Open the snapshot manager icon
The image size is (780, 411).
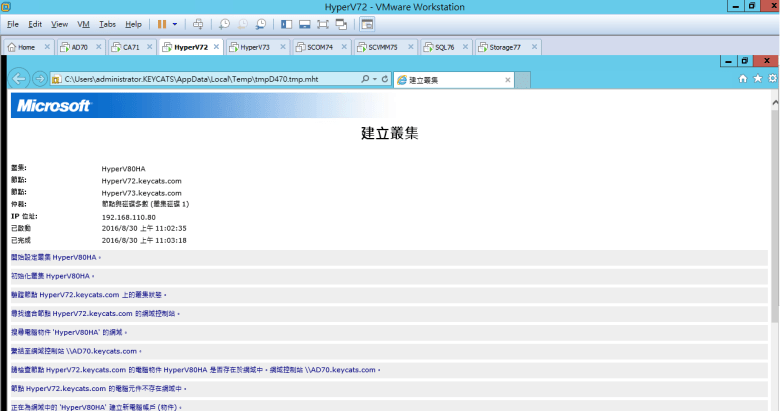pyautogui.click(x=261, y=23)
